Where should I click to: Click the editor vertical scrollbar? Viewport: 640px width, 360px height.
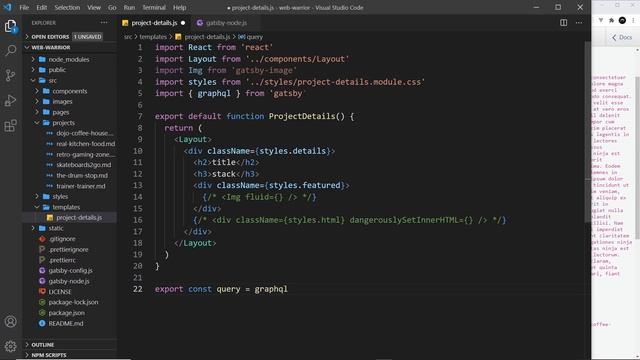588,131
